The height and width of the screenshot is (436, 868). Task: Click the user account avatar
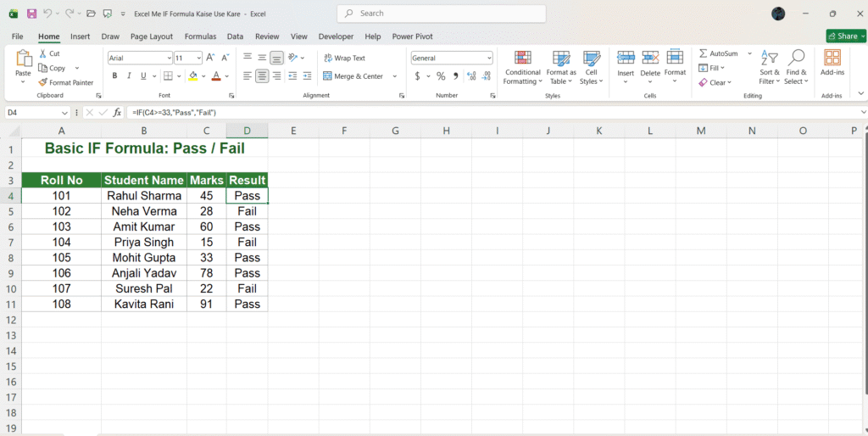click(778, 14)
